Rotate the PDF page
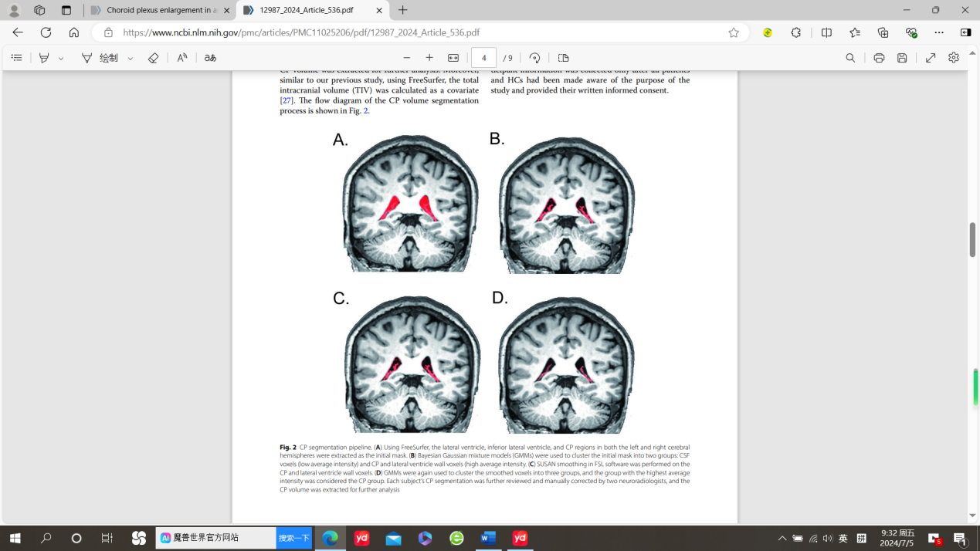 (534, 58)
